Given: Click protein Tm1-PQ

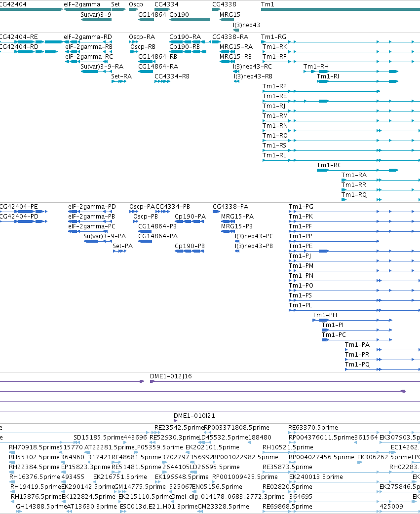Looking at the screenshot, I should [x=357, y=365].
